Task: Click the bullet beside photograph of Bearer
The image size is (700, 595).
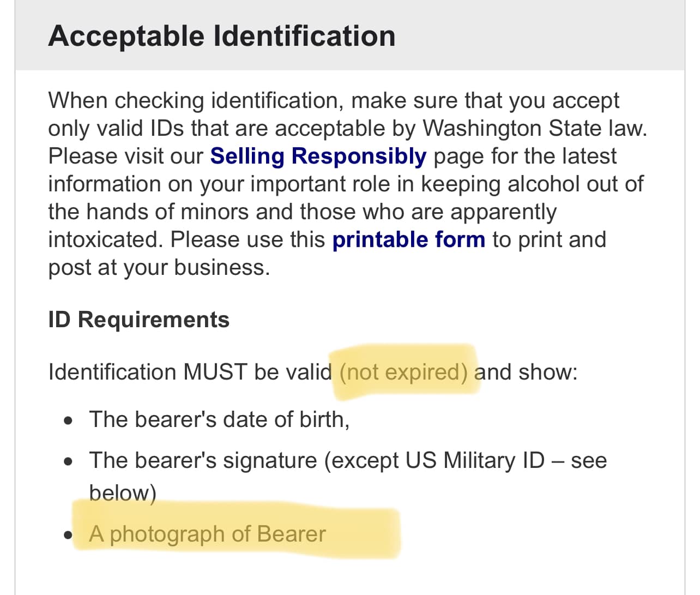Action: tap(68, 535)
